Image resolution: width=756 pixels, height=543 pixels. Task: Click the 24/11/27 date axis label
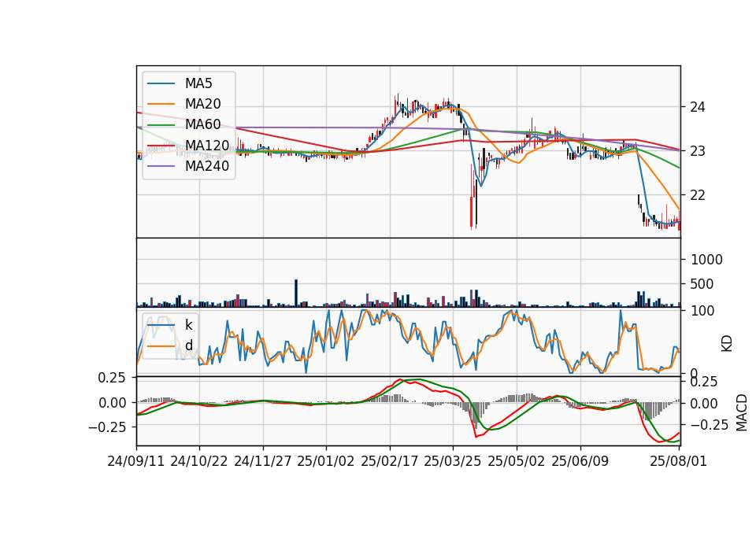(x=263, y=461)
